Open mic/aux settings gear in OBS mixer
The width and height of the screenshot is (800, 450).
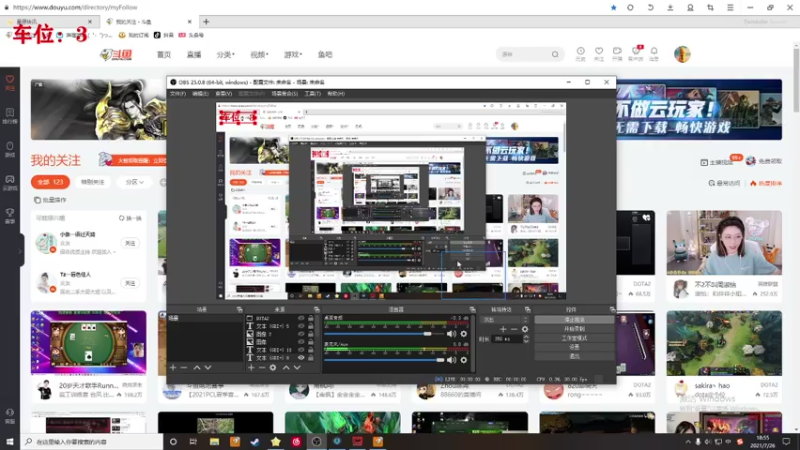(464, 360)
